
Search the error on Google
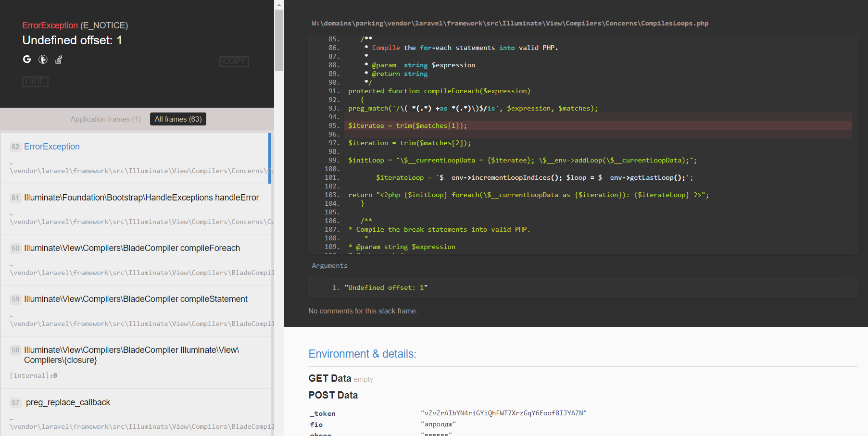coord(27,59)
